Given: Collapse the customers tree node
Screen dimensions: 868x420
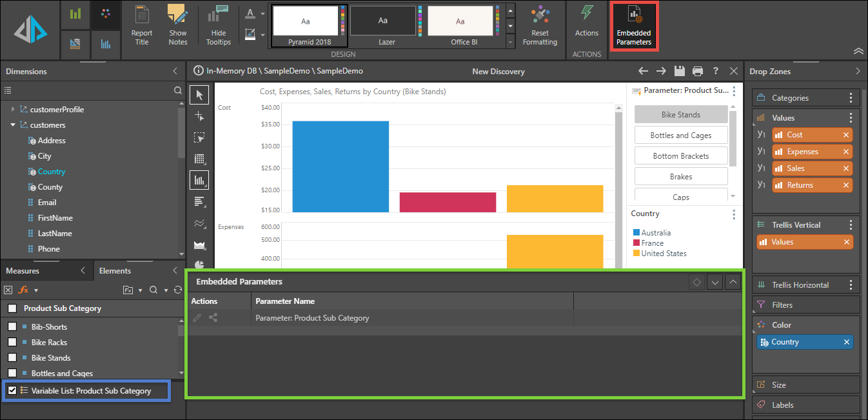Looking at the screenshot, I should click(13, 125).
